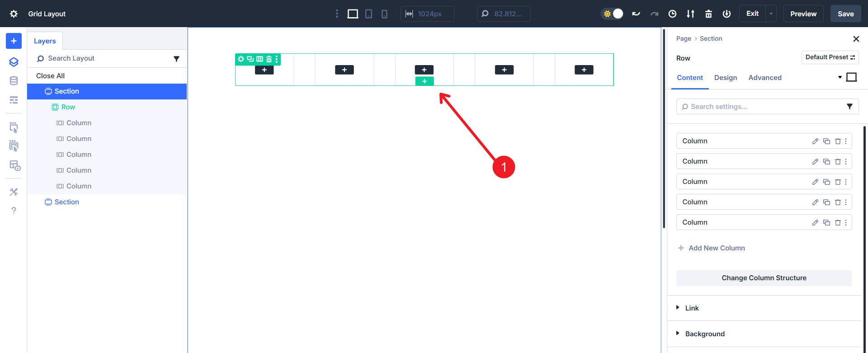Select the Layers tab
Viewport: 868px width, 353px height.
(x=45, y=41)
